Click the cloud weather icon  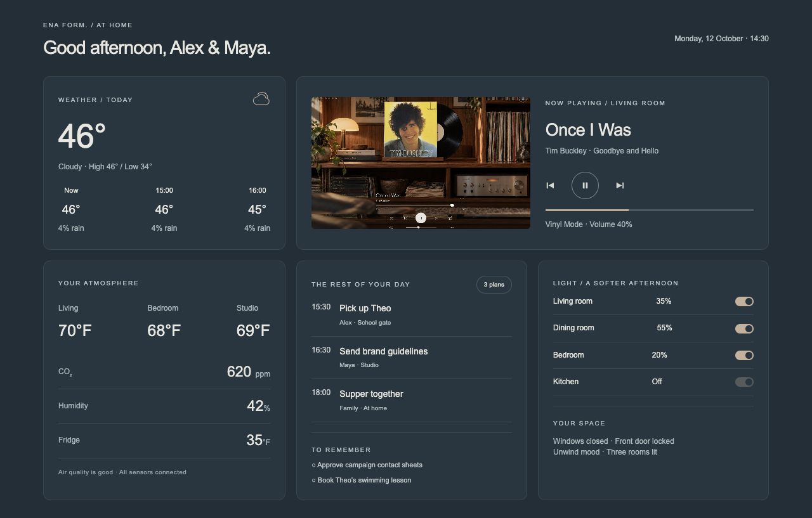coord(261,99)
